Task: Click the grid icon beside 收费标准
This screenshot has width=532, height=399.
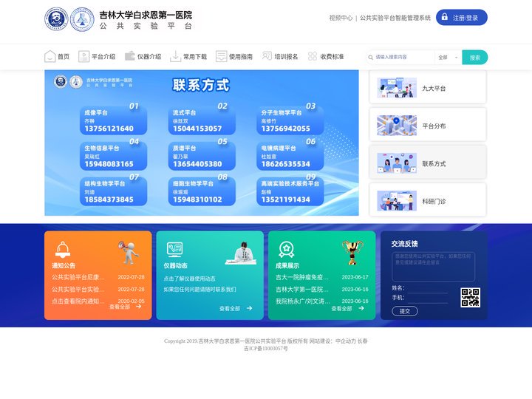Action: click(313, 56)
